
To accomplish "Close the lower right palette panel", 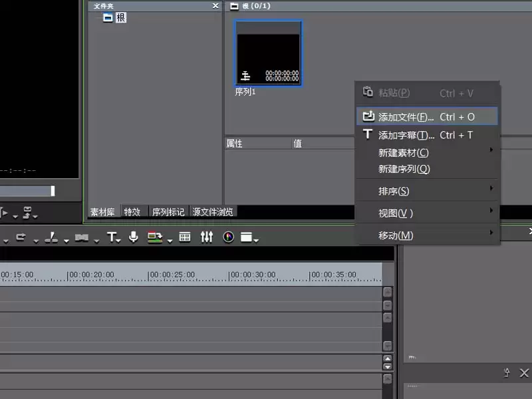I will (524, 373).
